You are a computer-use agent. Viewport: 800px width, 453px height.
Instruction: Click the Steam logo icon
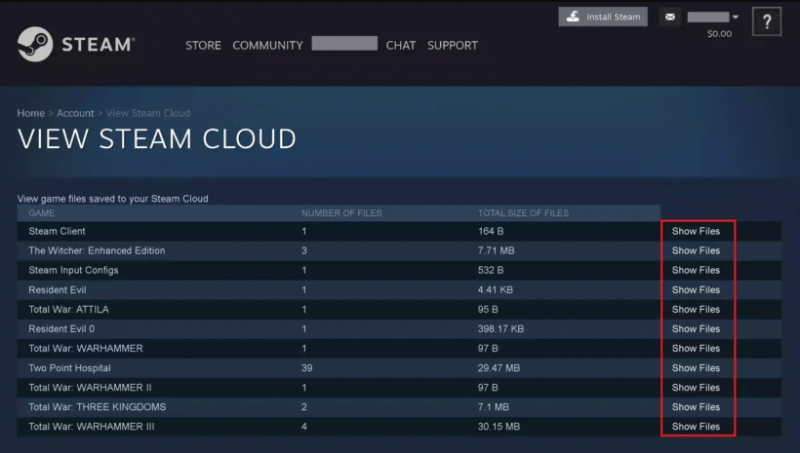click(x=35, y=44)
